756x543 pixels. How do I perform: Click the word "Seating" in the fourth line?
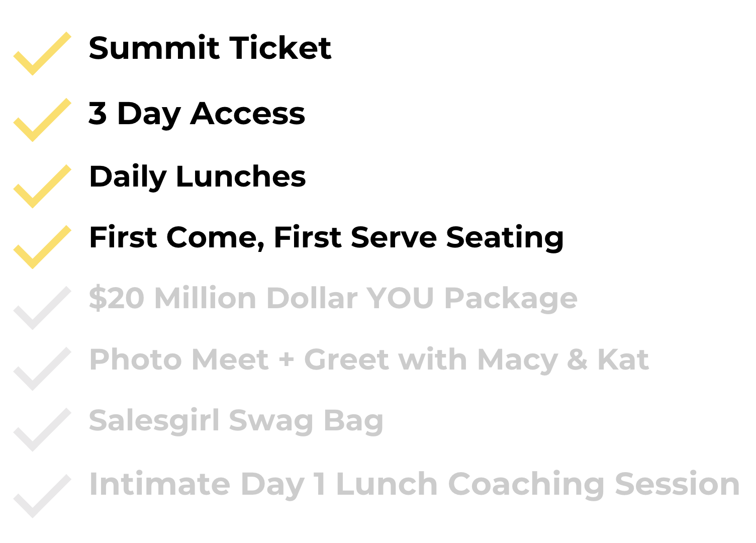[x=504, y=238]
